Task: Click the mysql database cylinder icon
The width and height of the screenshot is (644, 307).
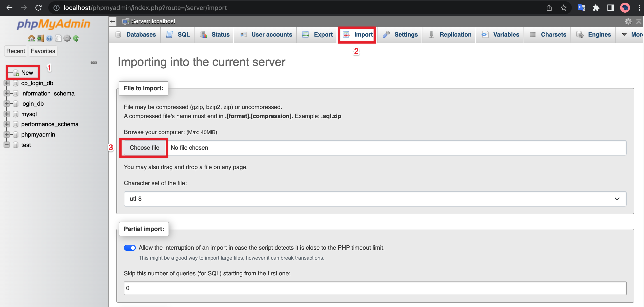Action: (16, 114)
